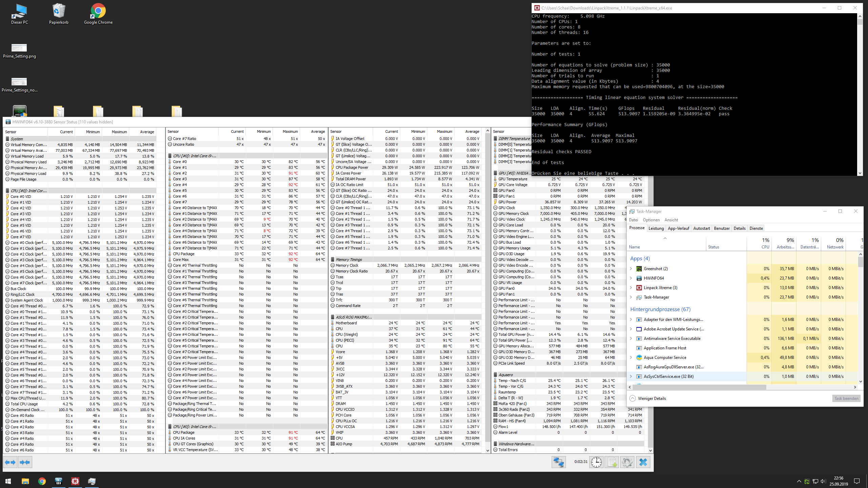
Task: Open volume tray icon
Action: pyautogui.click(x=824, y=481)
